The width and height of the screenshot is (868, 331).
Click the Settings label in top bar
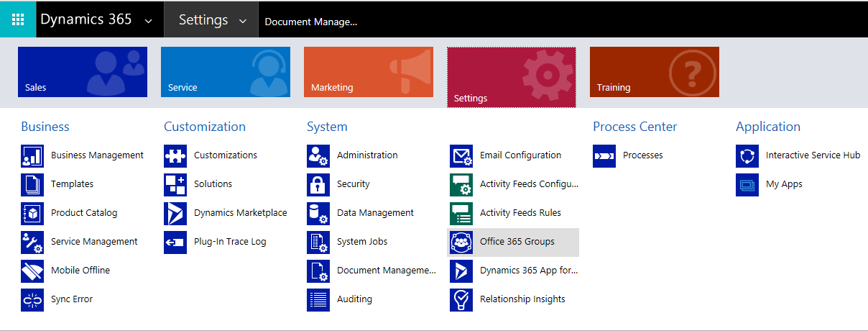[x=203, y=20]
